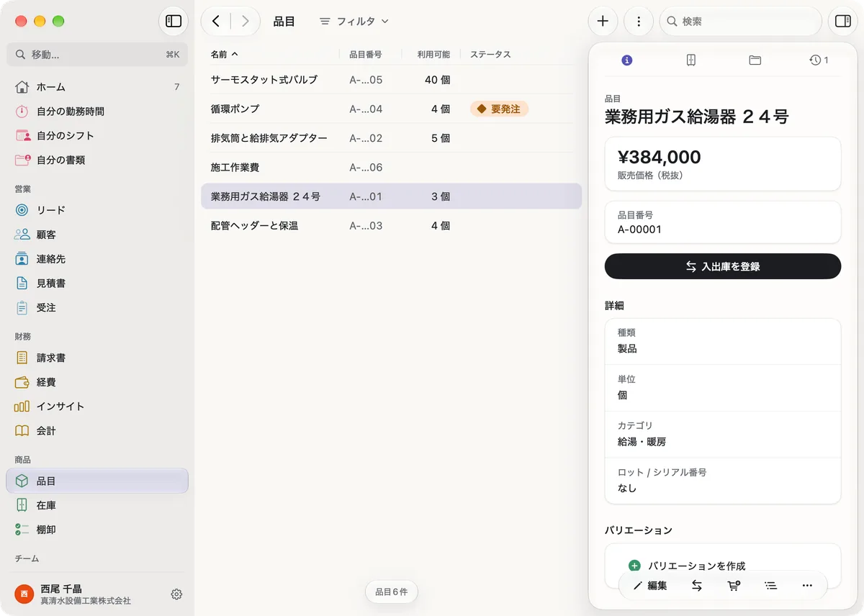This screenshot has height=616, width=864.
Task: Open the 移動... quick jump field
Action: point(97,55)
